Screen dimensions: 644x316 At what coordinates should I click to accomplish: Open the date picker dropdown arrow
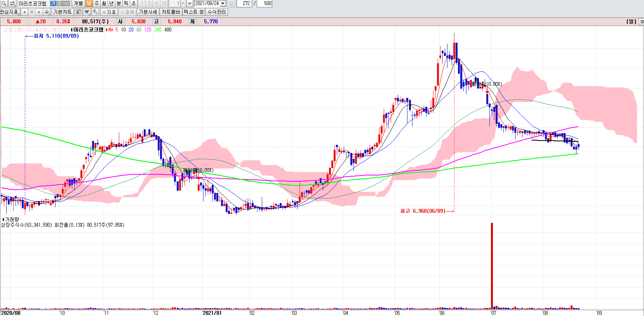coord(223,3)
